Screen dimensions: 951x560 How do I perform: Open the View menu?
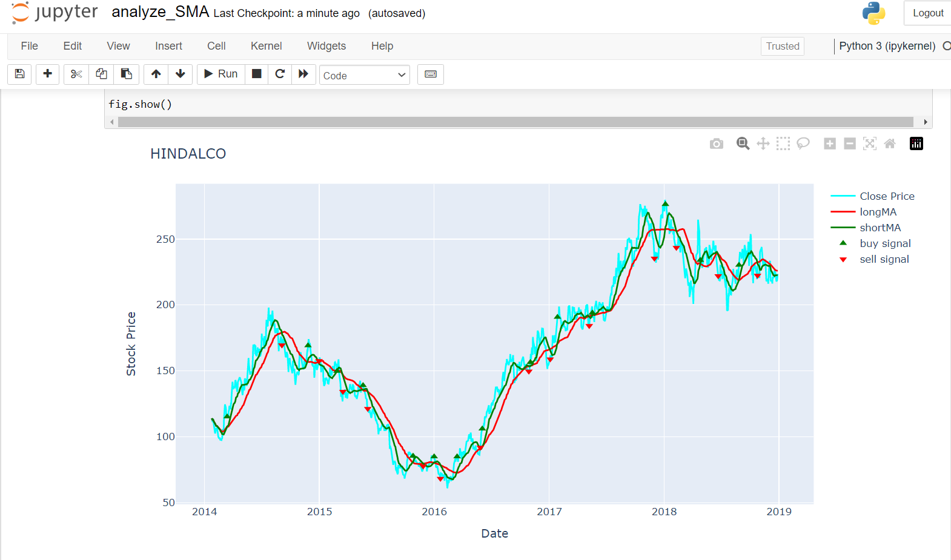(x=118, y=46)
